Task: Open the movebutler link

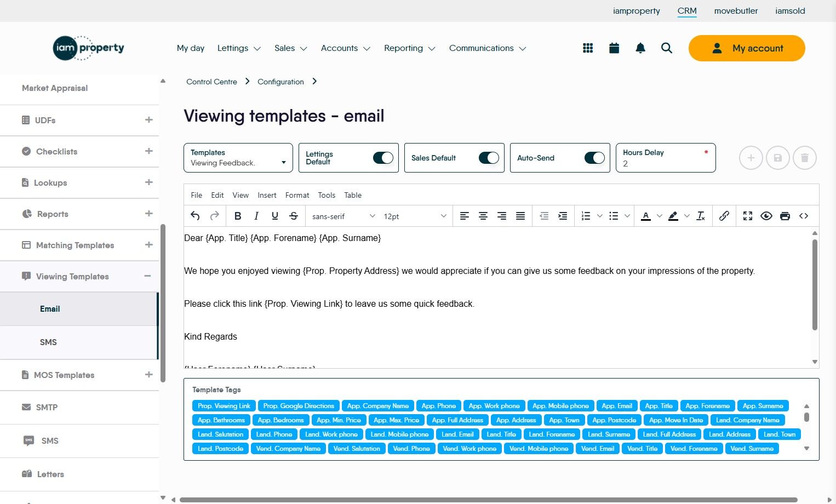Action: (x=736, y=10)
